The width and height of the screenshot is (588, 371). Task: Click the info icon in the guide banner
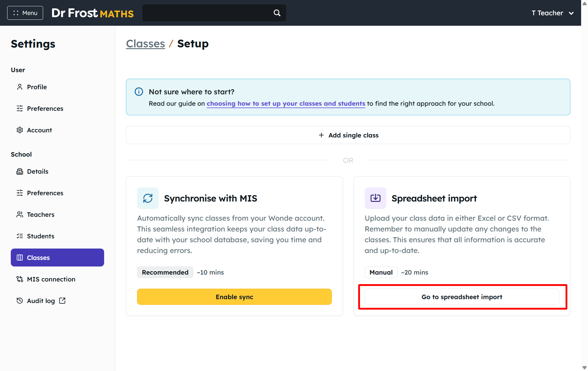pyautogui.click(x=139, y=92)
